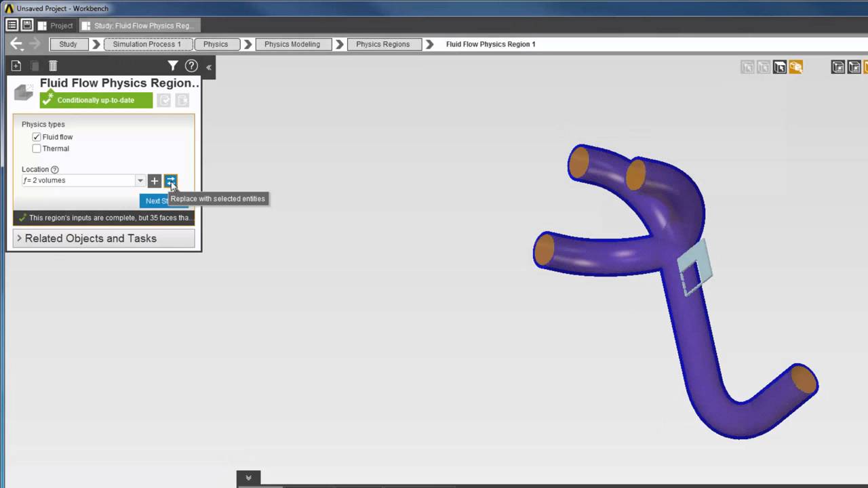Open the Physics Modeling breadcrumb
This screenshot has height=488, width=868.
click(292, 44)
